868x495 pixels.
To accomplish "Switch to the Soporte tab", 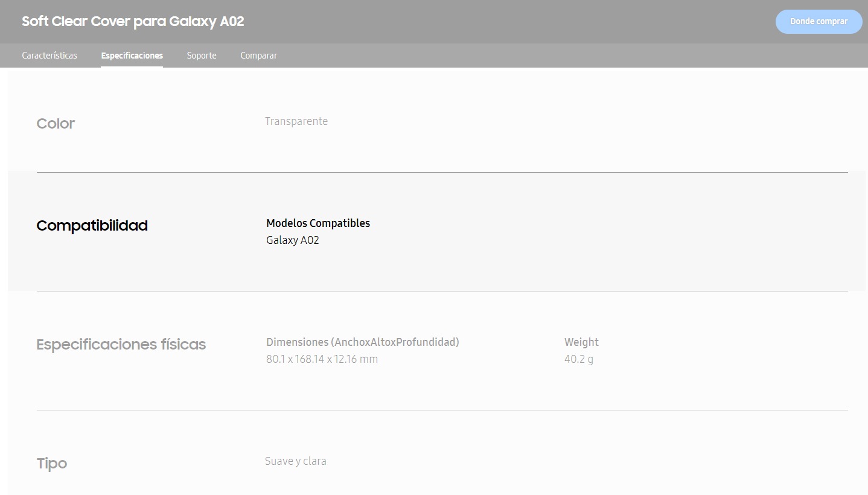I will (202, 56).
